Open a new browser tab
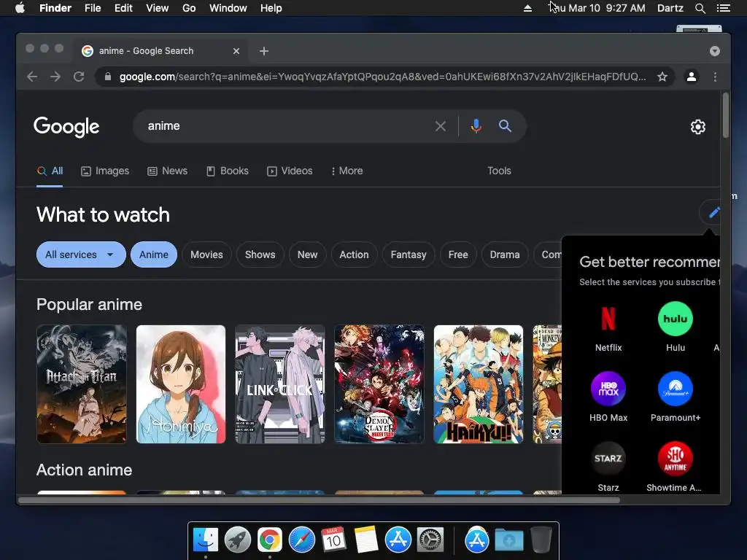The height and width of the screenshot is (560, 747). point(264,51)
